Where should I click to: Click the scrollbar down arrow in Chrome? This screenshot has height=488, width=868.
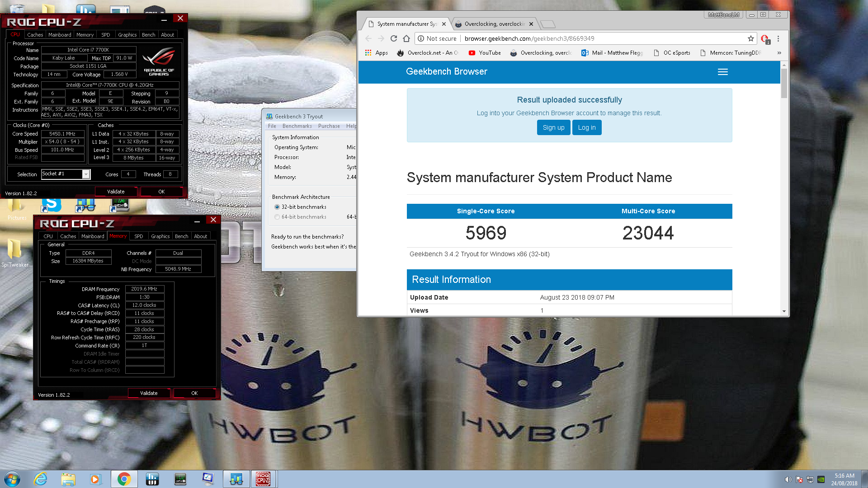(x=784, y=311)
